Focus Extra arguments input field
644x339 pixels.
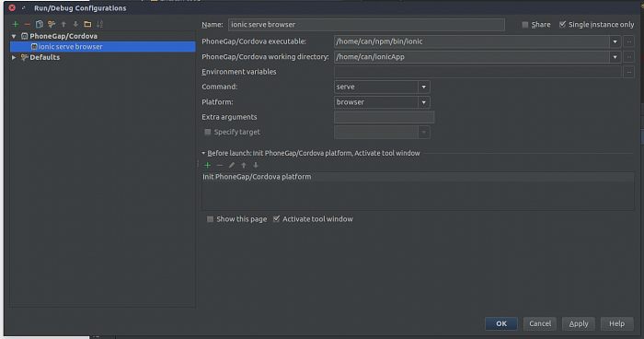(384, 117)
